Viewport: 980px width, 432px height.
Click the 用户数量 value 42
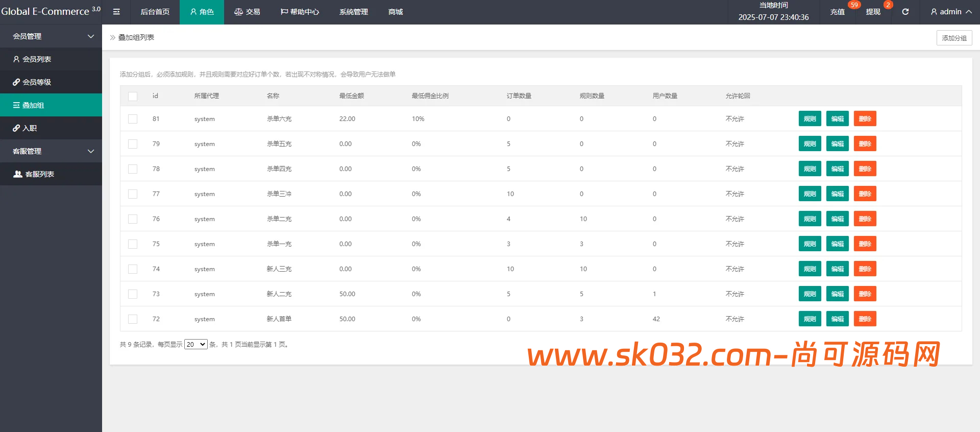point(656,319)
